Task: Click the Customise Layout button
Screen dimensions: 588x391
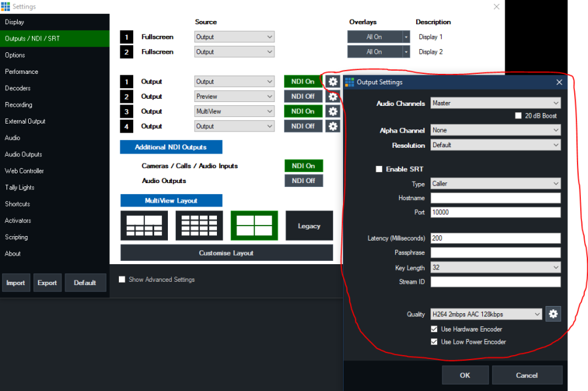Action: tap(226, 253)
